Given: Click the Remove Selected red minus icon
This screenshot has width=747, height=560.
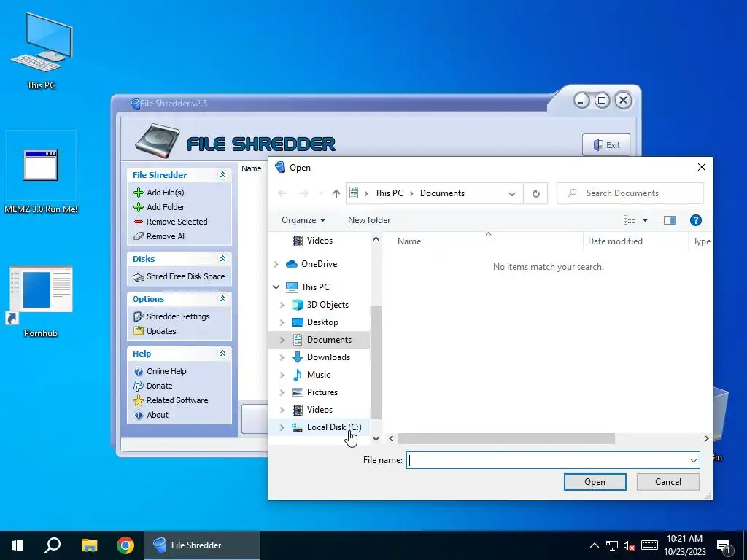Looking at the screenshot, I should 138,222.
